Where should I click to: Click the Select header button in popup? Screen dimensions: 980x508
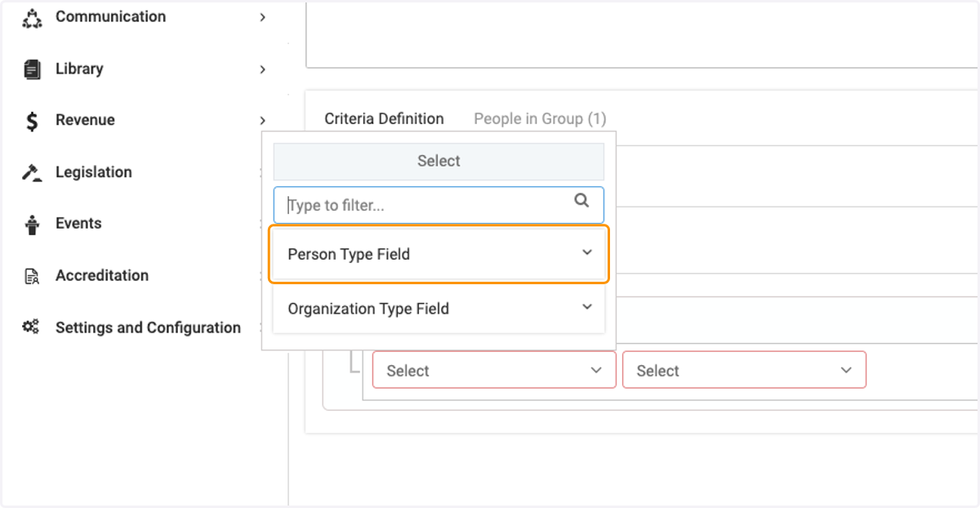(x=439, y=162)
